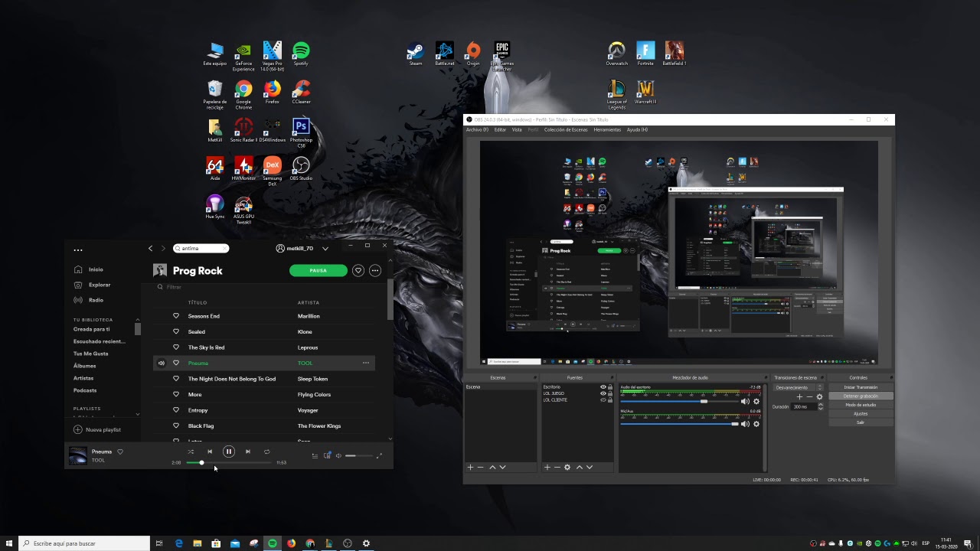
Task: Open Inicio in Spotify sidebar
Action: pos(89,269)
